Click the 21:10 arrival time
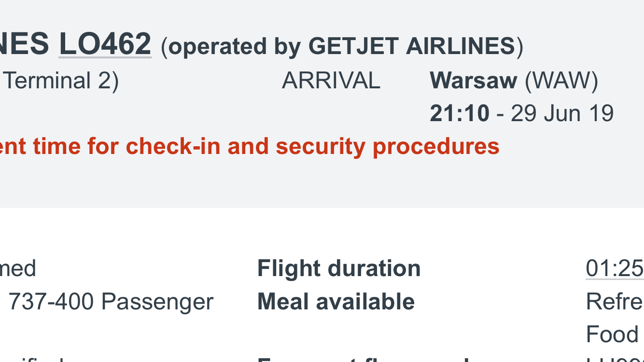 [x=459, y=113]
